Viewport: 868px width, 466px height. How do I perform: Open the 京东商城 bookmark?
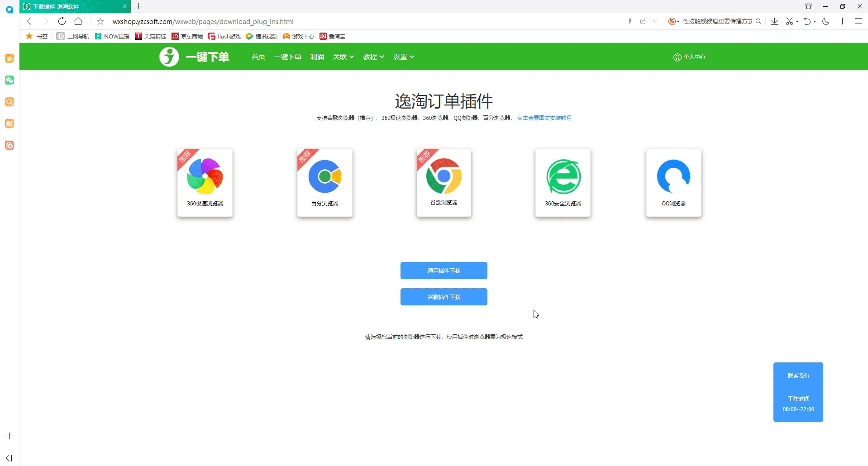[x=187, y=36]
